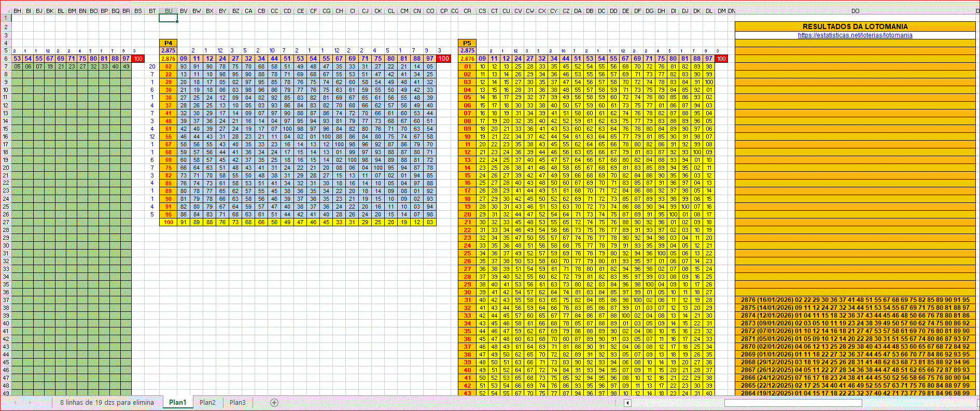
Task: Click the next sheet navigation arrow
Action: 30,403
